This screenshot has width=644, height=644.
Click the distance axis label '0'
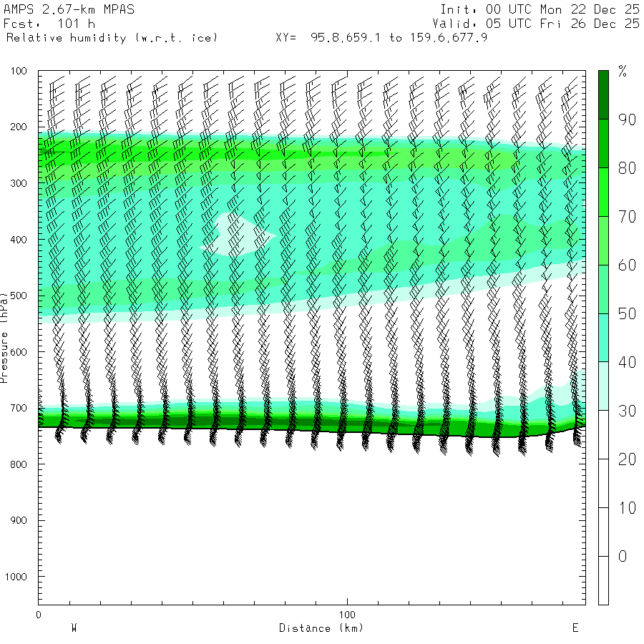(39, 615)
